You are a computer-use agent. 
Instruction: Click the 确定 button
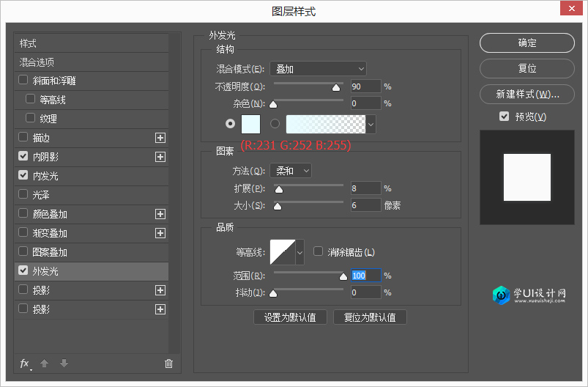coord(526,43)
